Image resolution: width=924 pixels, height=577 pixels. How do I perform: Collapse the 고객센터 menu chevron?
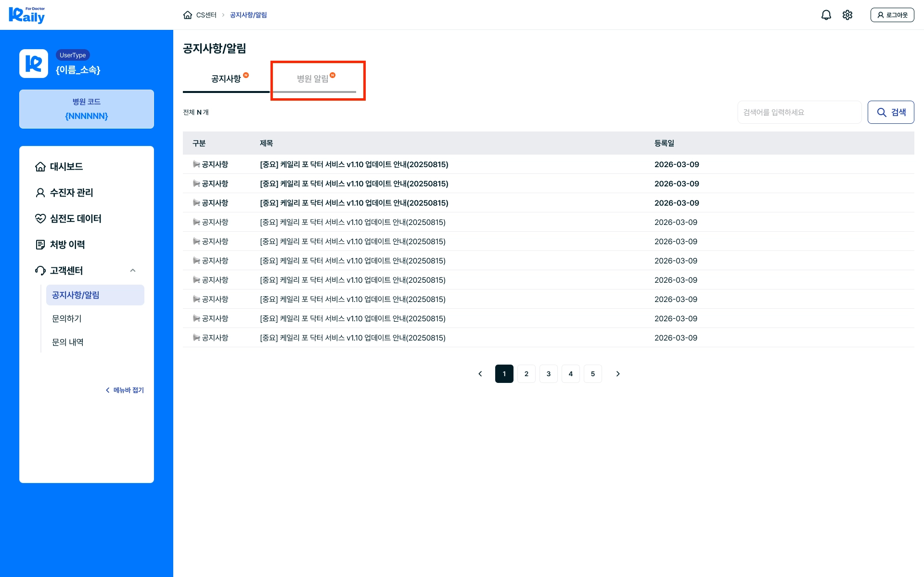(x=133, y=271)
